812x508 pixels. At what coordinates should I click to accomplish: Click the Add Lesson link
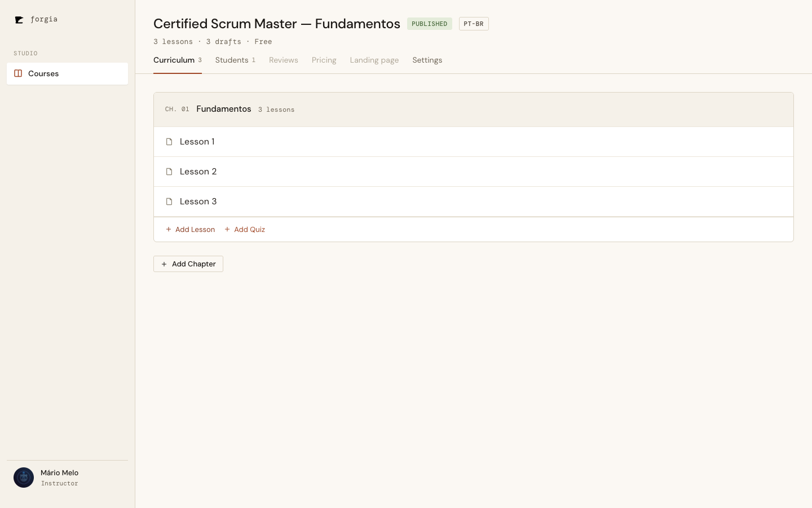[191, 229]
